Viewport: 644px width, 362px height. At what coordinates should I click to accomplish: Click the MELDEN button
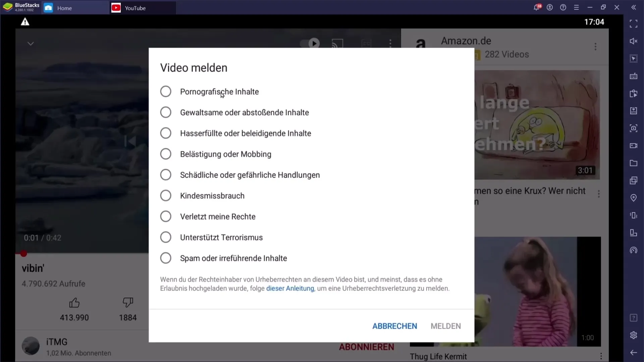click(x=446, y=326)
